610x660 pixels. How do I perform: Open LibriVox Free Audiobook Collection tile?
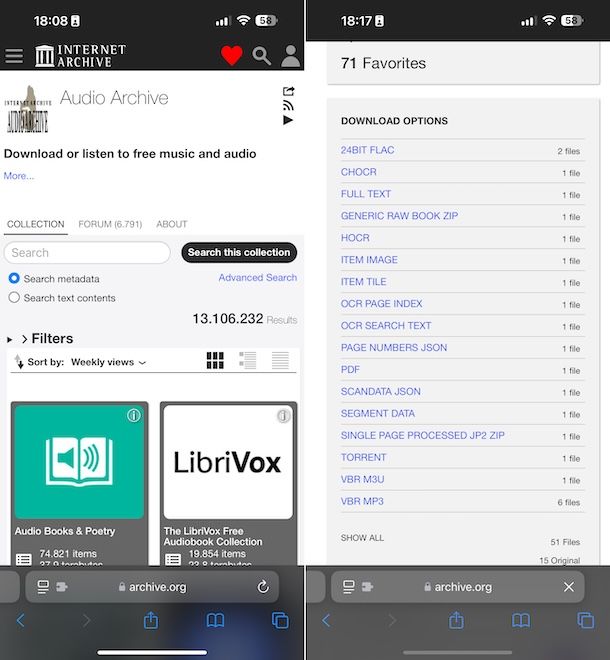229,483
